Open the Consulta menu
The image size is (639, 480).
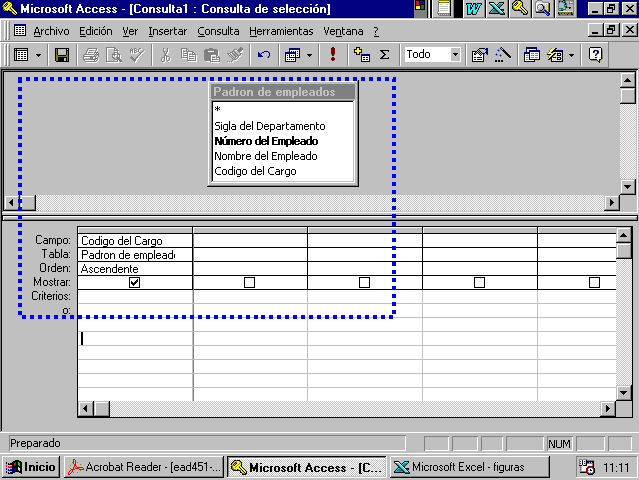tap(218, 31)
